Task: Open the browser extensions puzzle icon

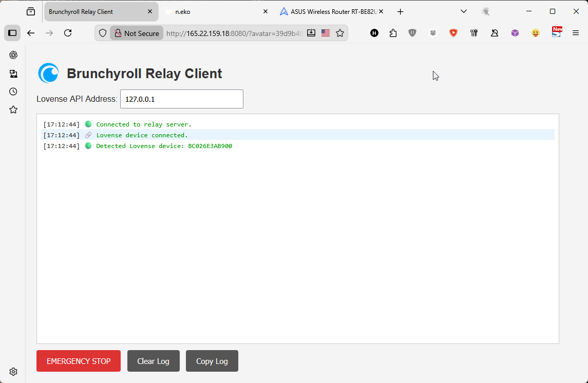Action: tap(393, 33)
